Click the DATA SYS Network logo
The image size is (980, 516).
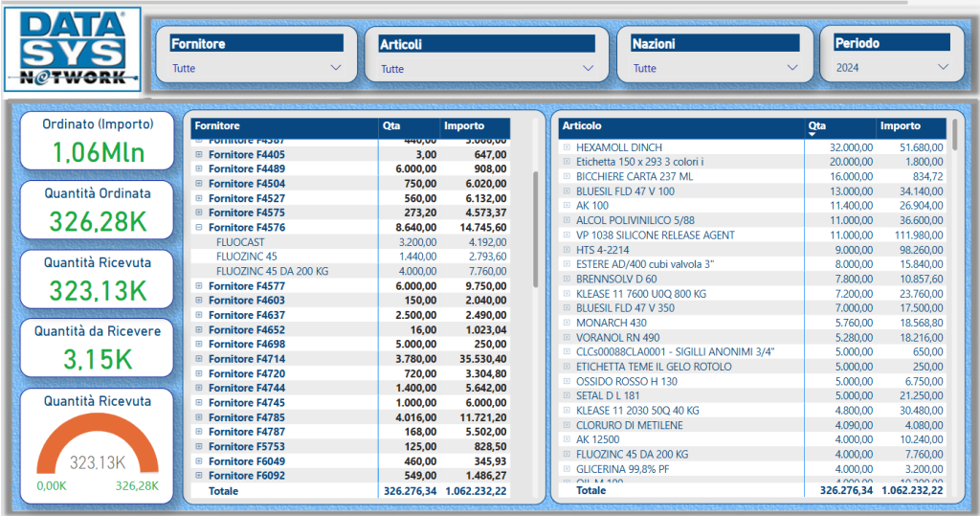[x=73, y=49]
